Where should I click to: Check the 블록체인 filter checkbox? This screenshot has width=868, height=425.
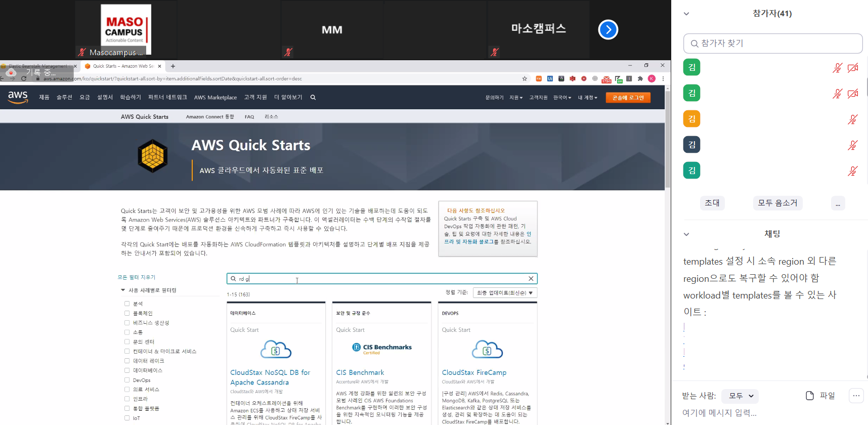[x=127, y=313]
